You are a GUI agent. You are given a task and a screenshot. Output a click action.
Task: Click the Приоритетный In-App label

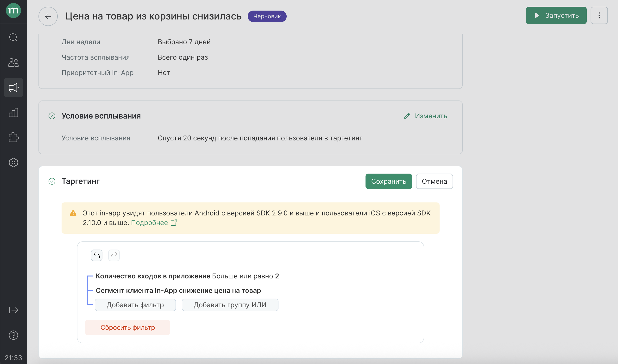[x=97, y=73]
